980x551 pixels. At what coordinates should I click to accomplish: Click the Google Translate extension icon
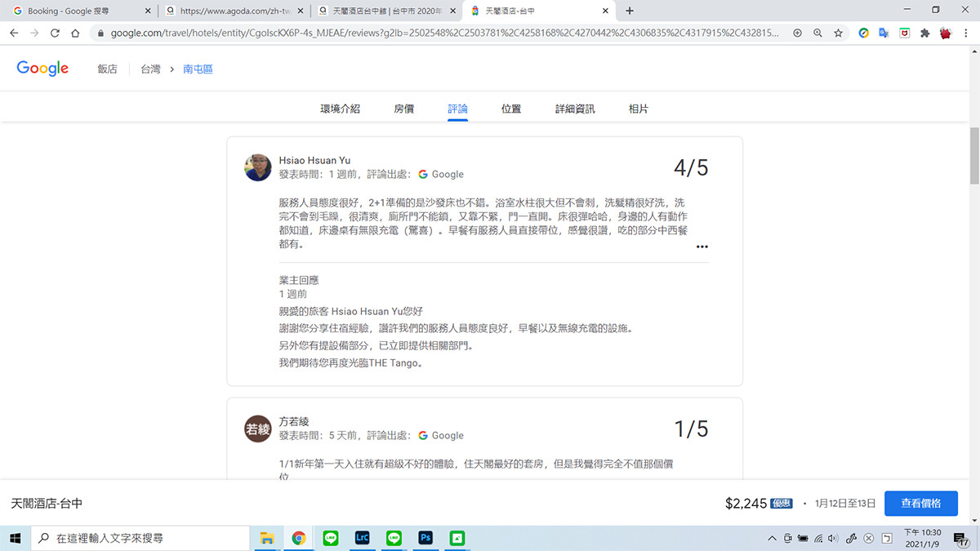883,33
